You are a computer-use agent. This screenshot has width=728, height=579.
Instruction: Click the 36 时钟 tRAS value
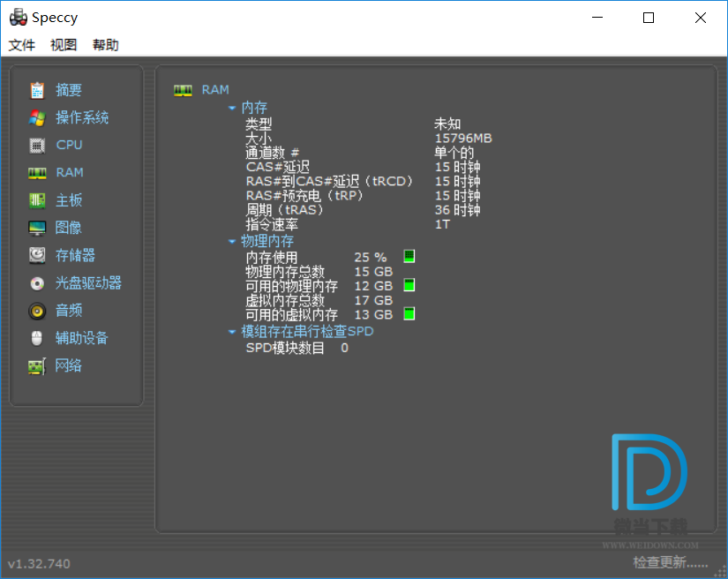(x=457, y=210)
